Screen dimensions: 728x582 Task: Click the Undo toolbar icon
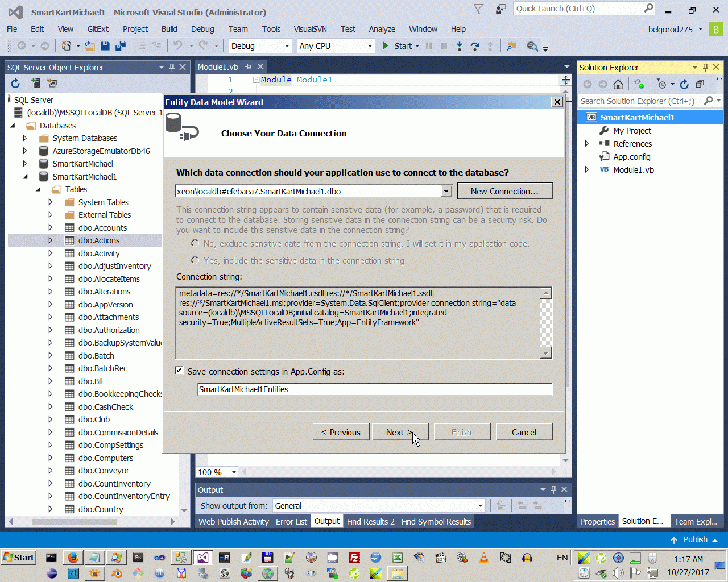178,46
